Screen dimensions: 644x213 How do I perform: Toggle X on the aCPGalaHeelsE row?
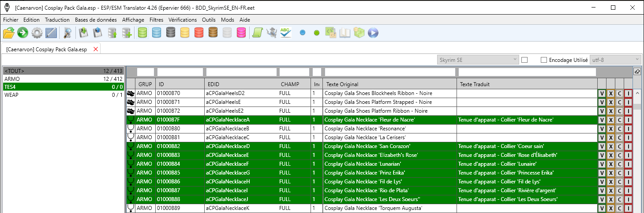[610, 103]
